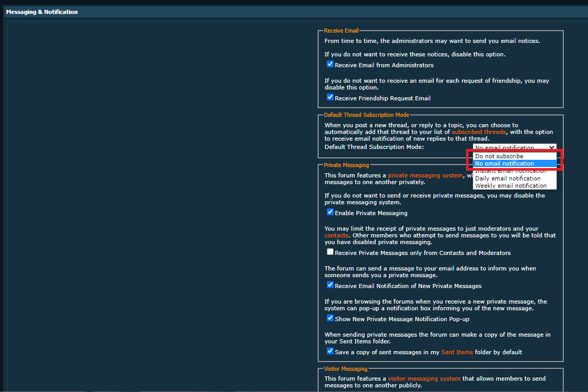The height and width of the screenshot is (392, 588).
Task: Enable private messages only from Contacts and Moderators
Action: point(330,252)
